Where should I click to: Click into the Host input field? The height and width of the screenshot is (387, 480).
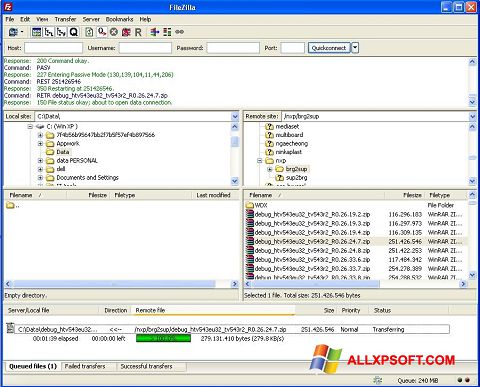(x=53, y=48)
